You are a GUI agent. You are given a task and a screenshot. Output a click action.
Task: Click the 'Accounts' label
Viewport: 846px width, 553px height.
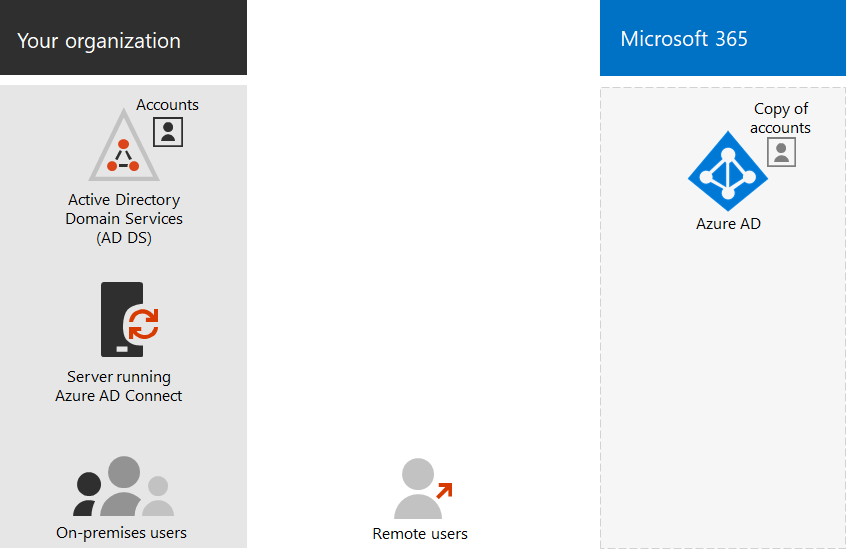tap(167, 105)
